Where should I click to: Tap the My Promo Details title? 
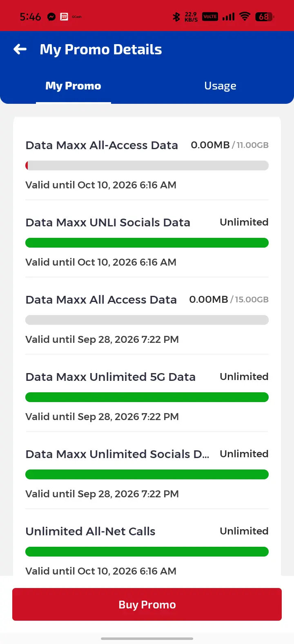[101, 49]
